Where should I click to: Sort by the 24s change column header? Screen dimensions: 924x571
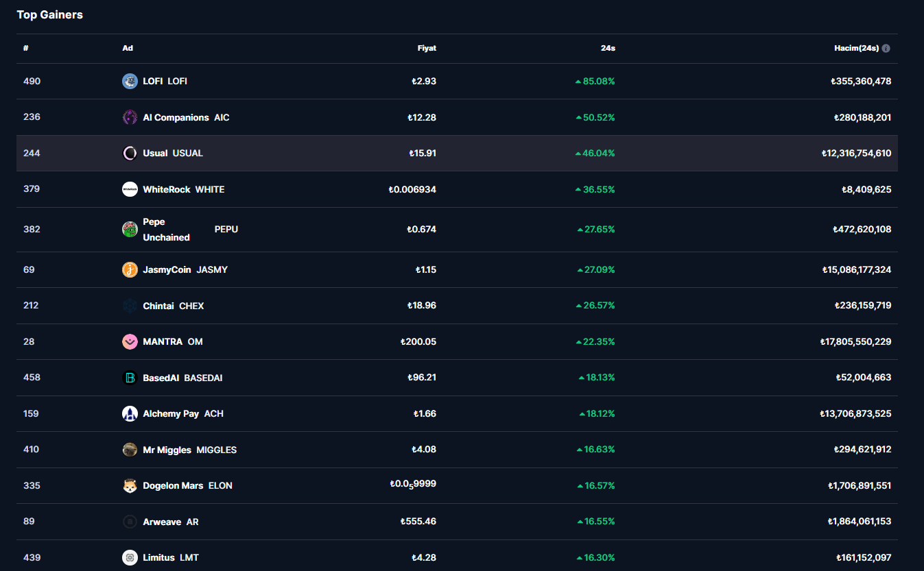coord(608,49)
